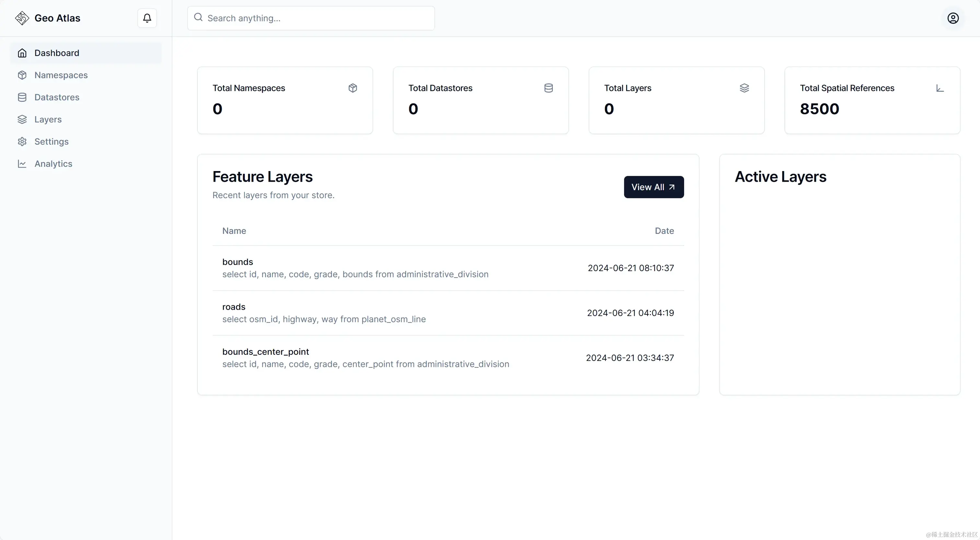This screenshot has height=540, width=980.
Task: Click the notification bell icon
Action: (x=147, y=18)
